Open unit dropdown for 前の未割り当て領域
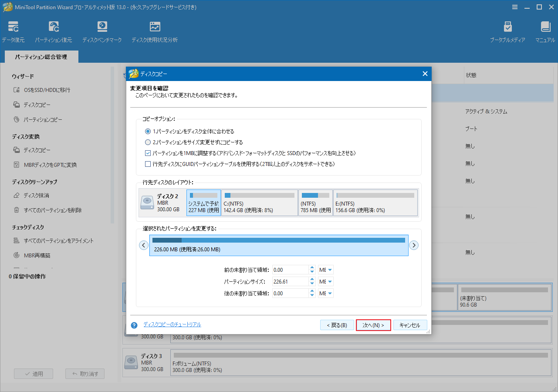The height and width of the screenshot is (392, 558). [x=325, y=270]
